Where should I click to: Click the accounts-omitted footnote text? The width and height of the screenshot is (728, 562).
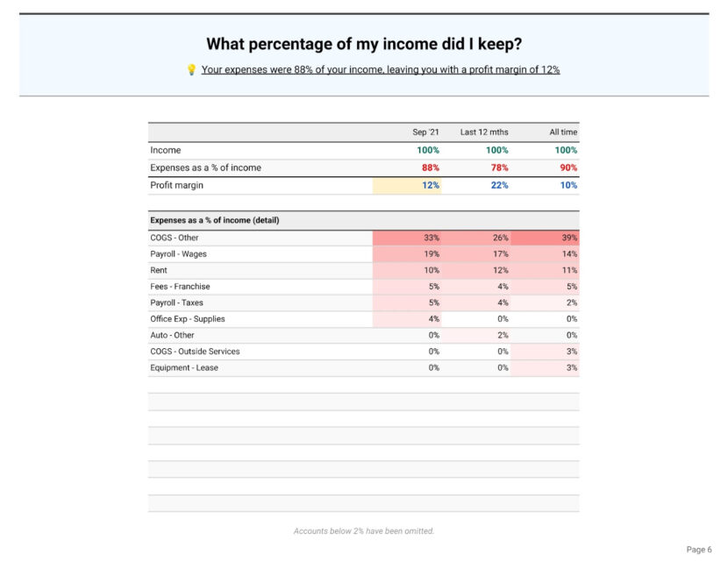pyautogui.click(x=363, y=531)
